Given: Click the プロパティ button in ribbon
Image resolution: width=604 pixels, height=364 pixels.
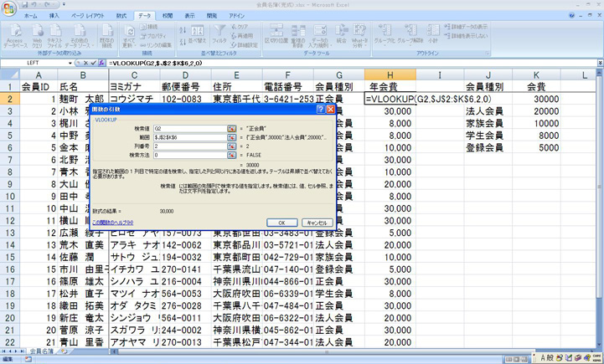Looking at the screenshot, I should pyautogui.click(x=153, y=36).
